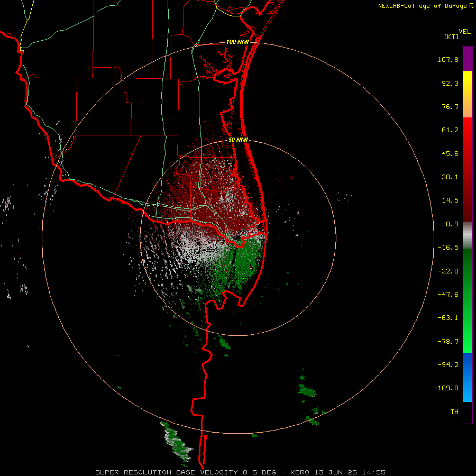This screenshot has width=476, height=476.
Task: Click the -0.9 velocity scale value
Action: click(450, 224)
